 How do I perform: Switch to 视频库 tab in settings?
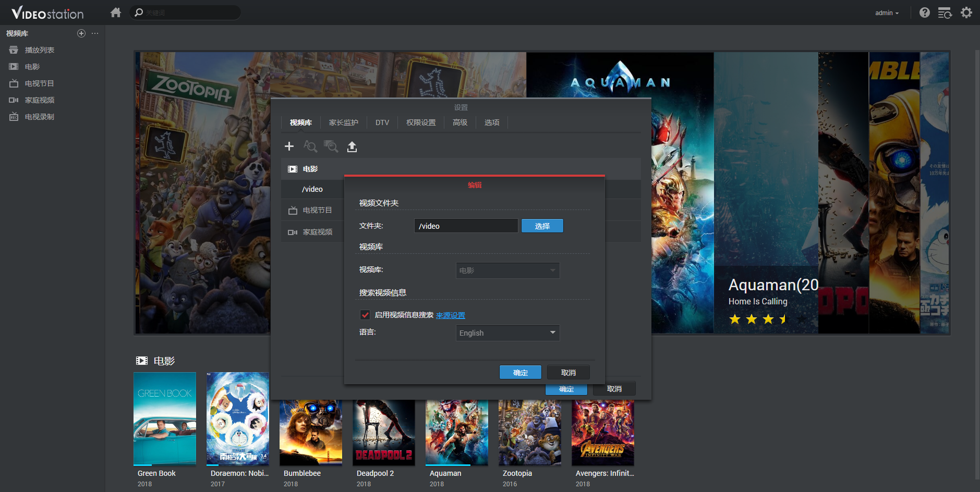(301, 122)
